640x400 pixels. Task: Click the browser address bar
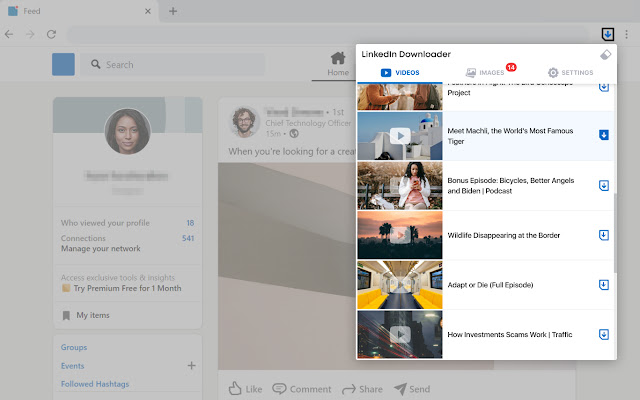coord(329,34)
